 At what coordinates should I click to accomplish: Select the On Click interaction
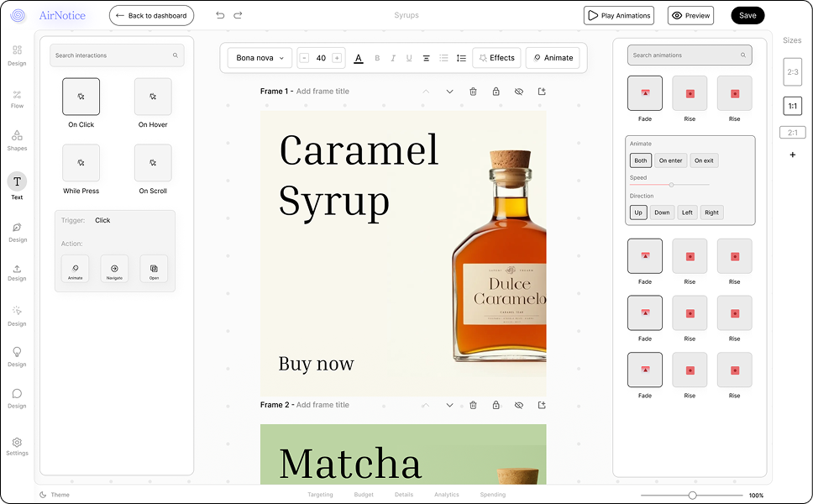[81, 97]
